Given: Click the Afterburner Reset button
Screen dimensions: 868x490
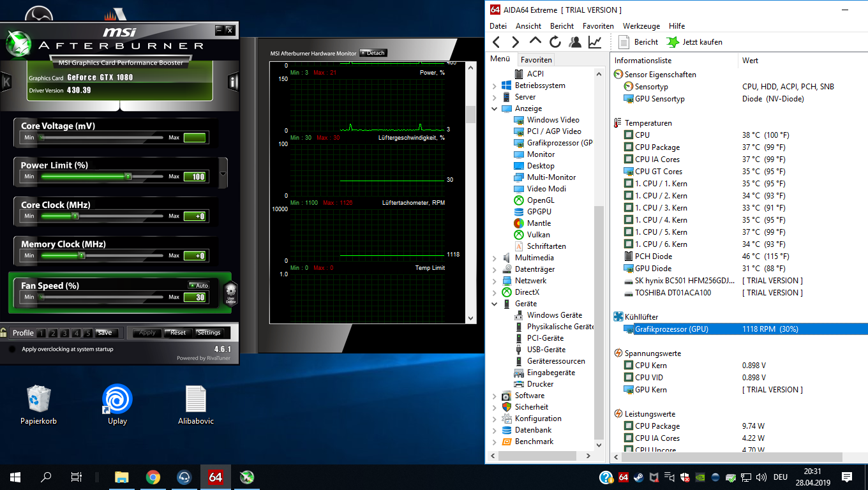Looking at the screenshot, I should click(178, 332).
